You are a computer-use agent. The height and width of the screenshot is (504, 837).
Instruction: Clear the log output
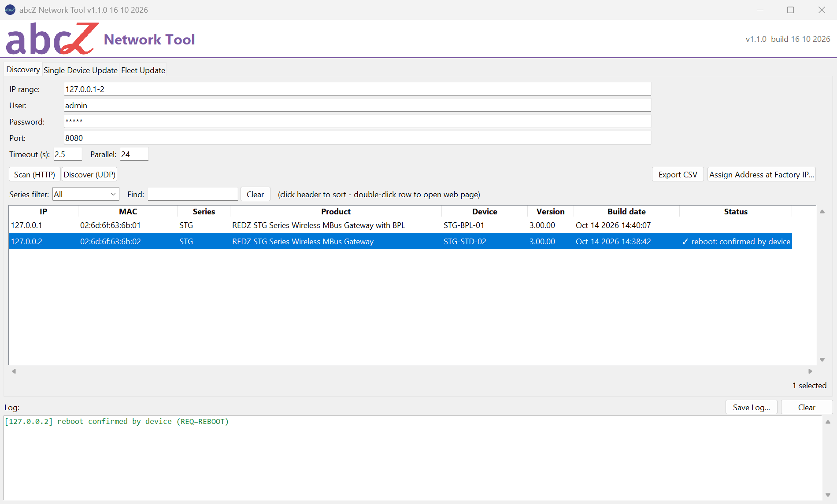click(807, 407)
